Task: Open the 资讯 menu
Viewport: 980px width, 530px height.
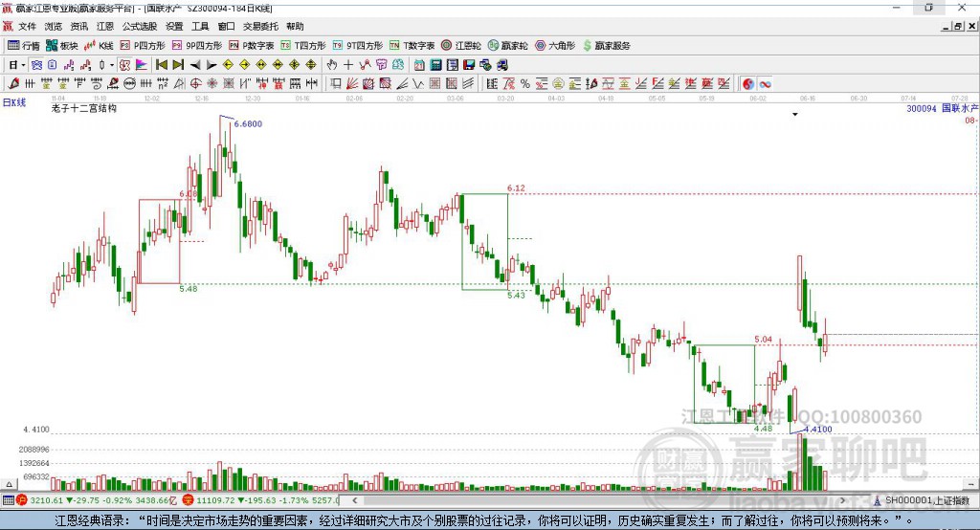Action: click(78, 26)
